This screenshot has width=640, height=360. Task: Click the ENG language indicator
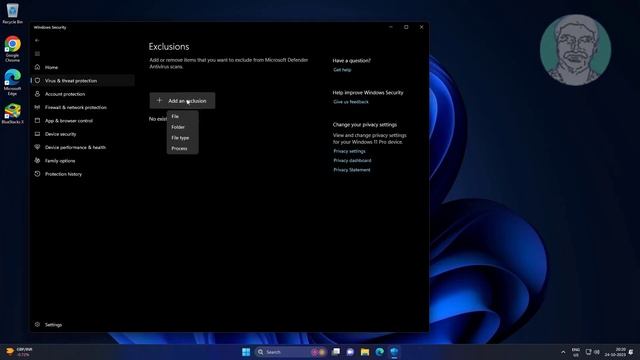coord(576,352)
